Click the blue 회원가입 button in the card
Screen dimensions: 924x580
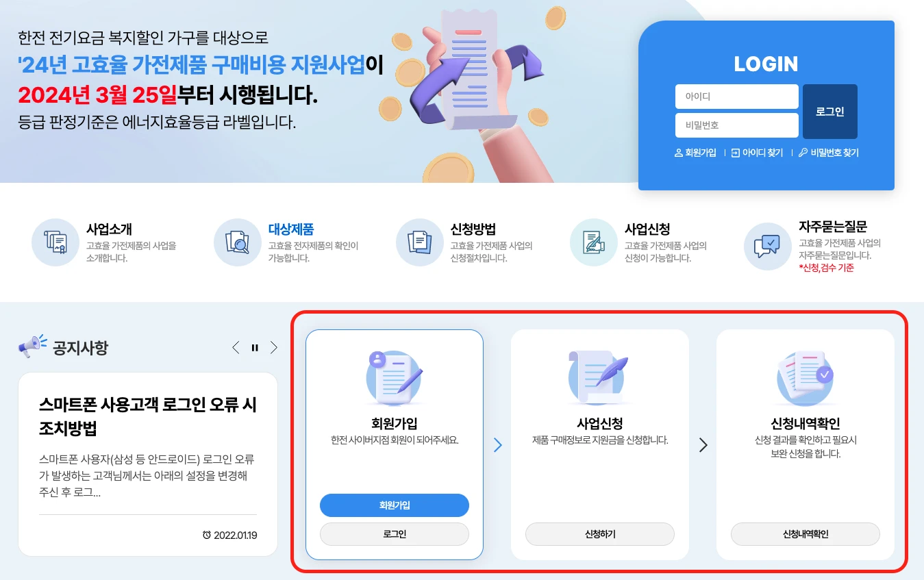tap(395, 505)
